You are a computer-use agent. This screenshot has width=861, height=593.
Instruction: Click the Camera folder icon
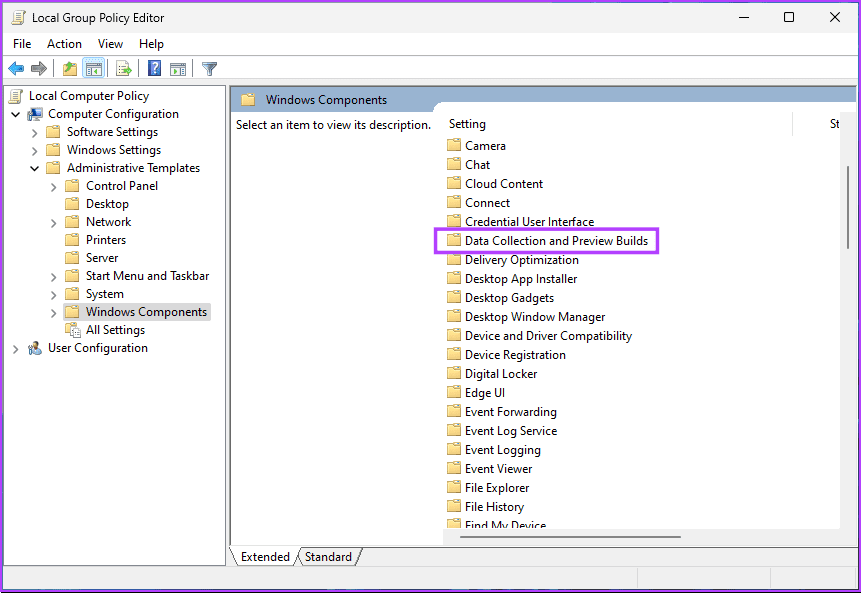[454, 146]
